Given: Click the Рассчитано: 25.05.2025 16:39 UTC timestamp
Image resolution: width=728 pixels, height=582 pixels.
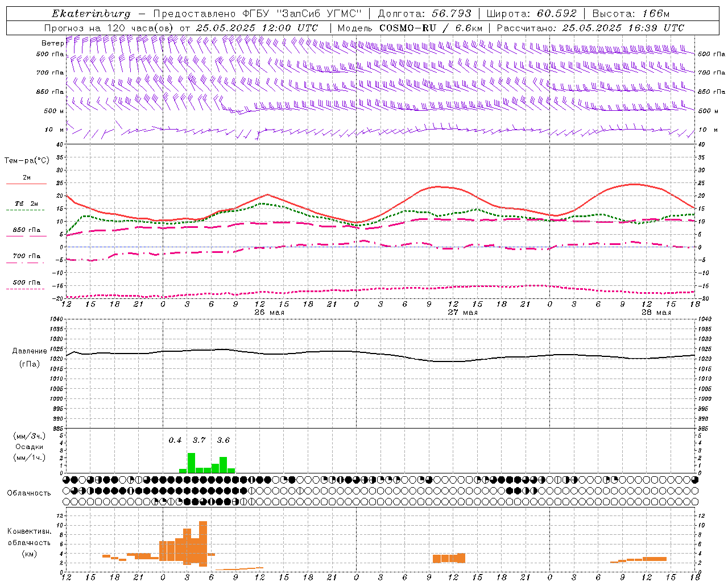Looking at the screenshot, I should pos(590,28).
